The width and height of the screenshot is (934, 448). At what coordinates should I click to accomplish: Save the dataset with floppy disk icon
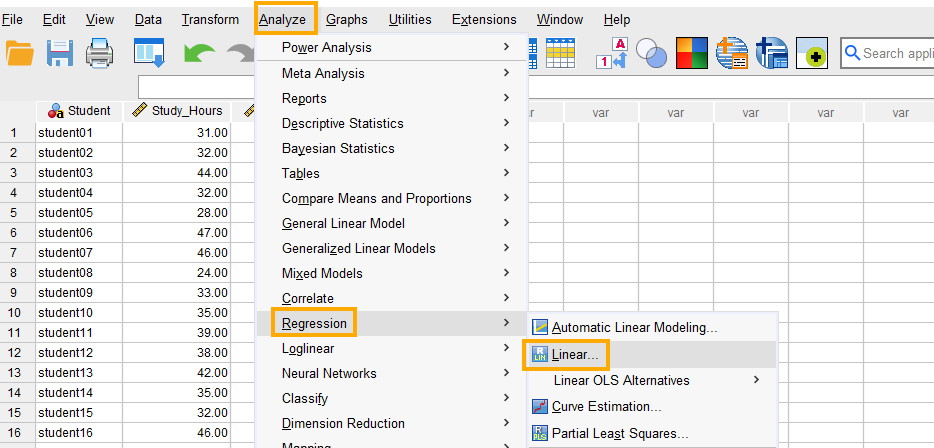click(60, 53)
